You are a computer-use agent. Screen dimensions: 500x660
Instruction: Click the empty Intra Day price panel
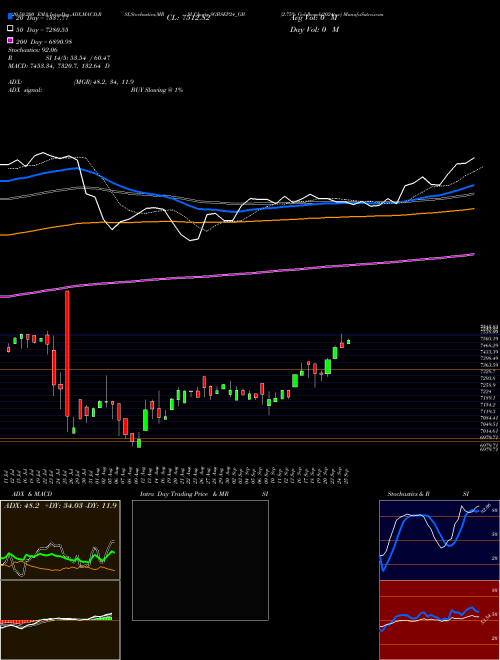[200, 560]
